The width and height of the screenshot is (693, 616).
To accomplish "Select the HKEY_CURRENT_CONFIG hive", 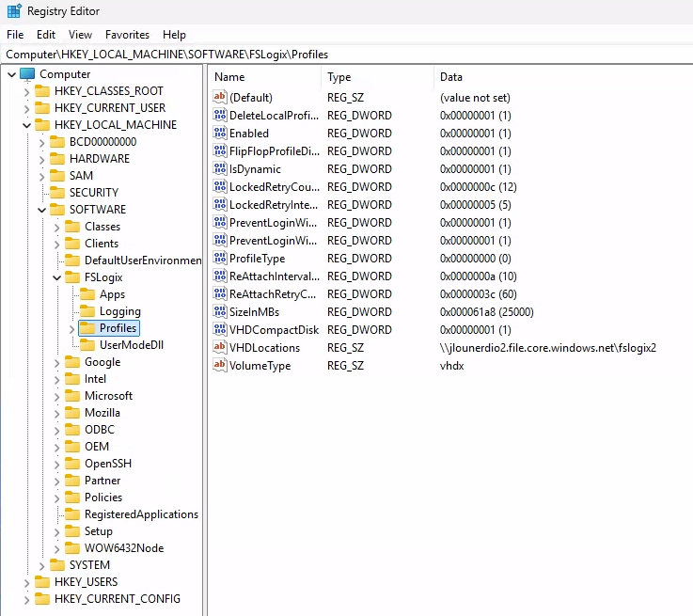I will point(118,599).
